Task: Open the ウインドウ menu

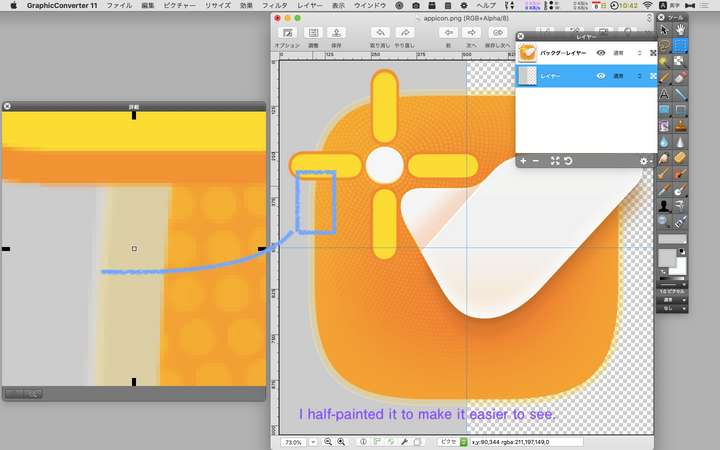Action: point(370,6)
